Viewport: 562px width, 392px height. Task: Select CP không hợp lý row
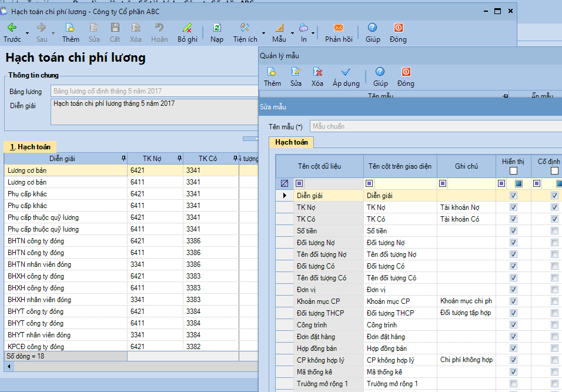tap(419, 360)
